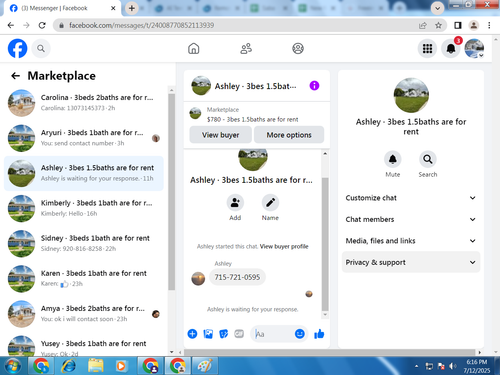Open Chrome profile avatar
The height and width of the screenshot is (375, 500).
[474, 25]
